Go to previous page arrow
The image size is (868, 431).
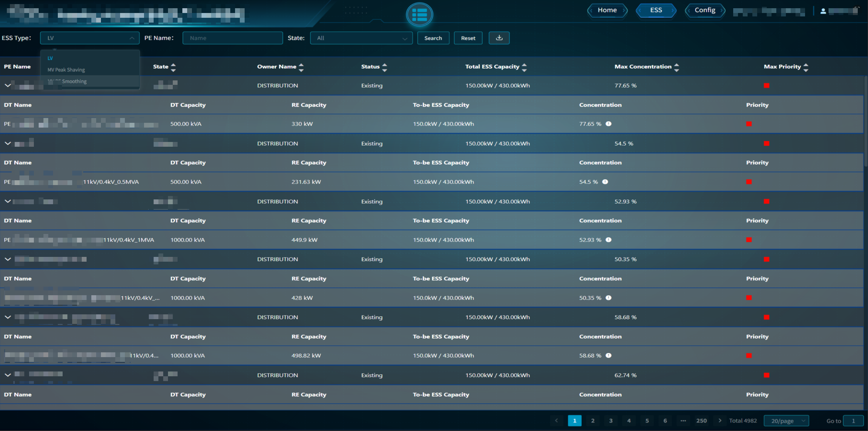click(x=556, y=420)
